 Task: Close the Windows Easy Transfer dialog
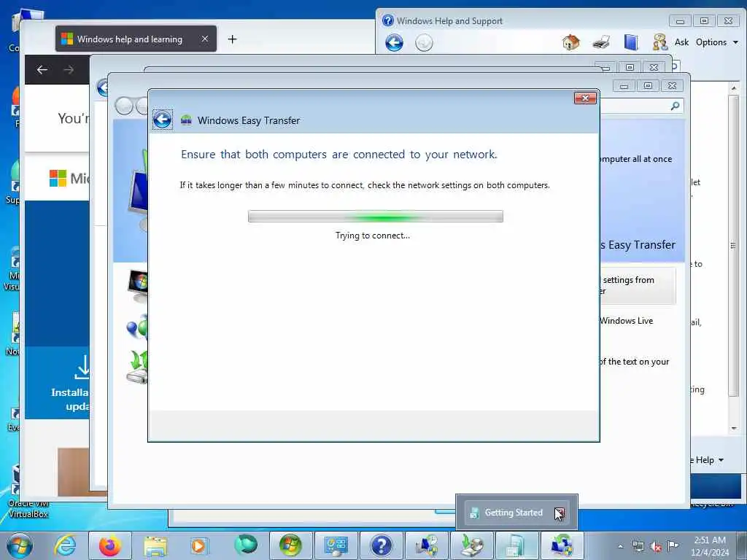point(585,98)
